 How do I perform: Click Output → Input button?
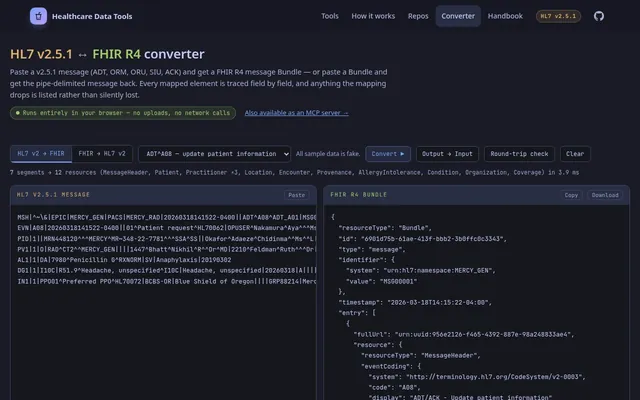pyautogui.click(x=447, y=154)
